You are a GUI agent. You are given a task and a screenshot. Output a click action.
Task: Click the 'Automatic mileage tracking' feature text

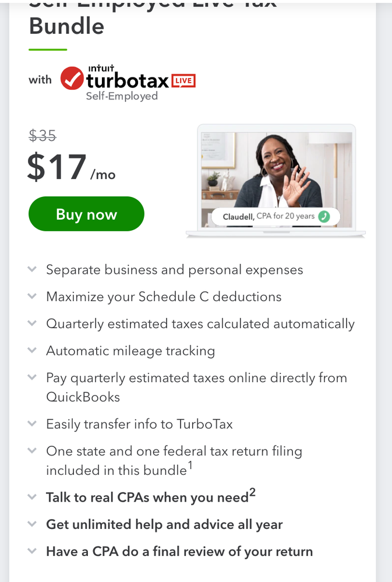[x=130, y=351]
